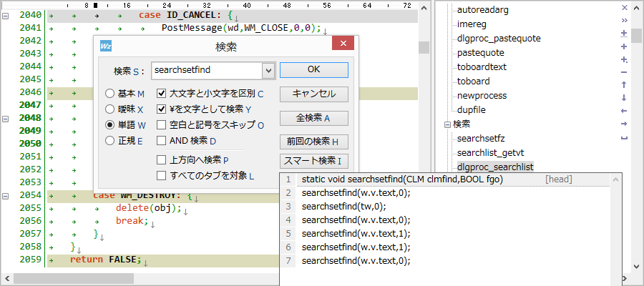The width and height of the screenshot is (644, 286).
Task: Collapse the fold marker at line 2054
Action: coord(6,195)
